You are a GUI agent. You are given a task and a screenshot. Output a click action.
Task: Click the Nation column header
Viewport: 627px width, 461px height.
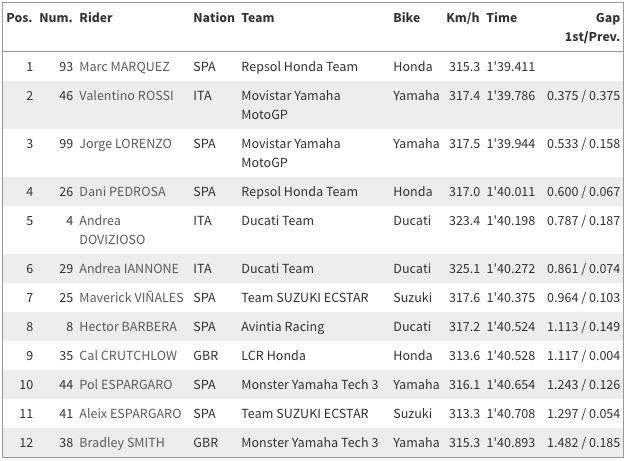point(213,18)
